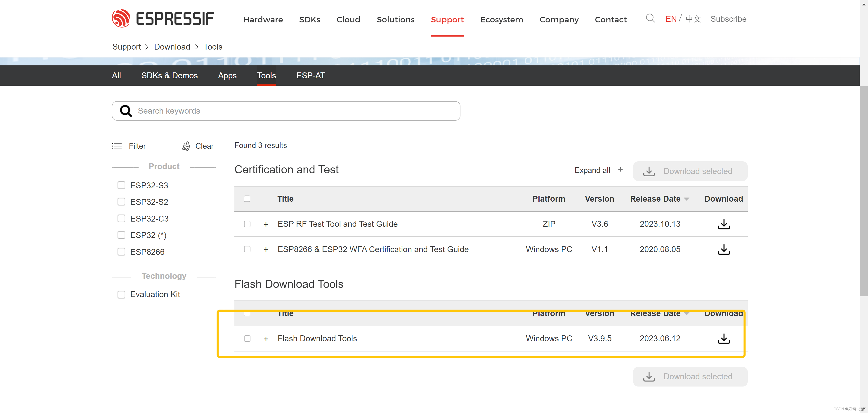Screen dimensions: 868x413
Task: Open the site search magnifier icon
Action: point(650,18)
